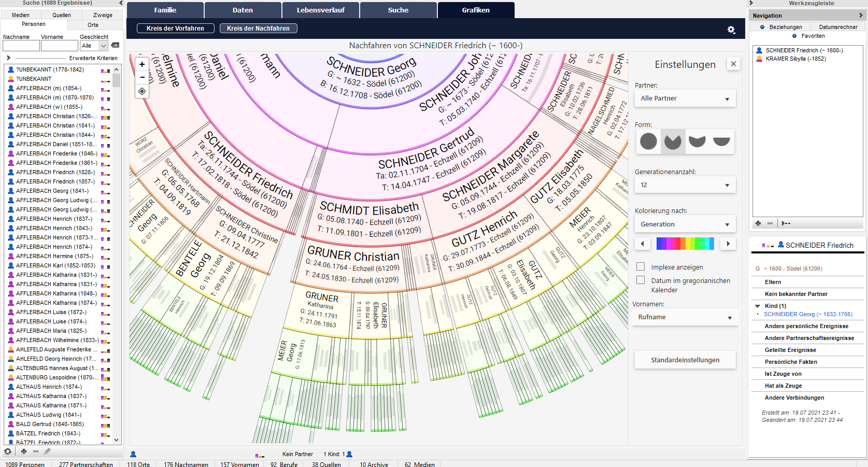Screen dimensions: 868x467
Task: Reset with the Standardeinstellungen button
Action: click(685, 360)
